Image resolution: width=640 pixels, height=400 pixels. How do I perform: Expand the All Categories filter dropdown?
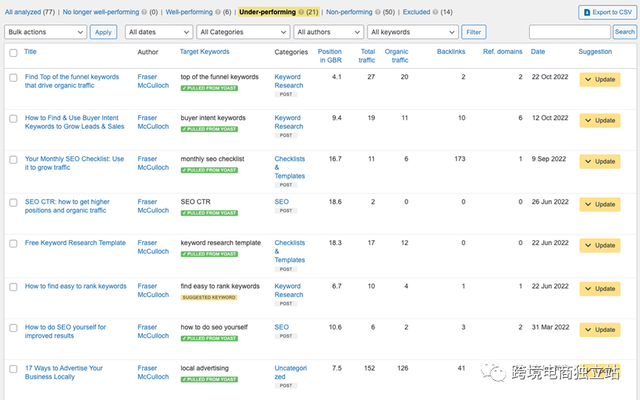pos(233,32)
